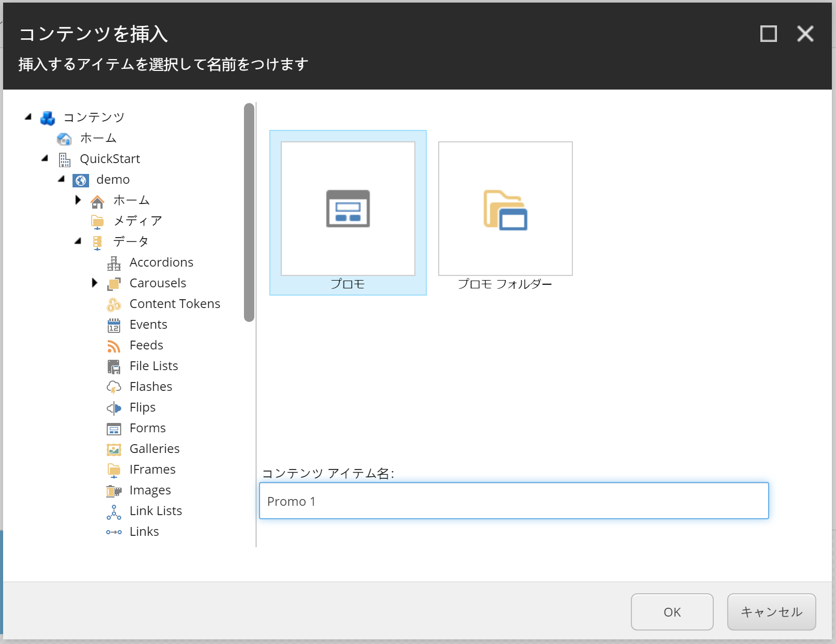Collapse the demo site node

[62, 179]
